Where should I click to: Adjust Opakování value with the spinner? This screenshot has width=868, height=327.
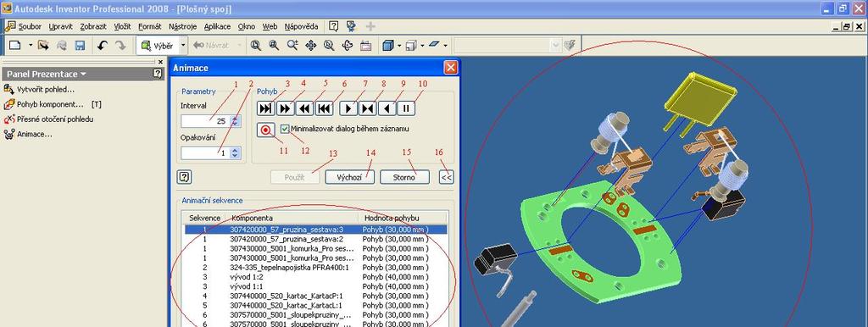point(236,152)
